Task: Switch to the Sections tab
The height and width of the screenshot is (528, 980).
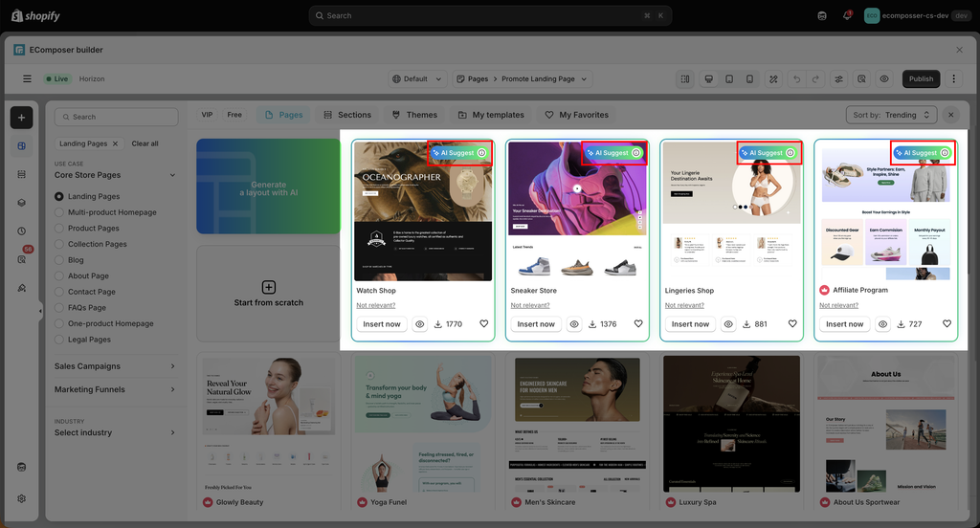Action: point(347,115)
